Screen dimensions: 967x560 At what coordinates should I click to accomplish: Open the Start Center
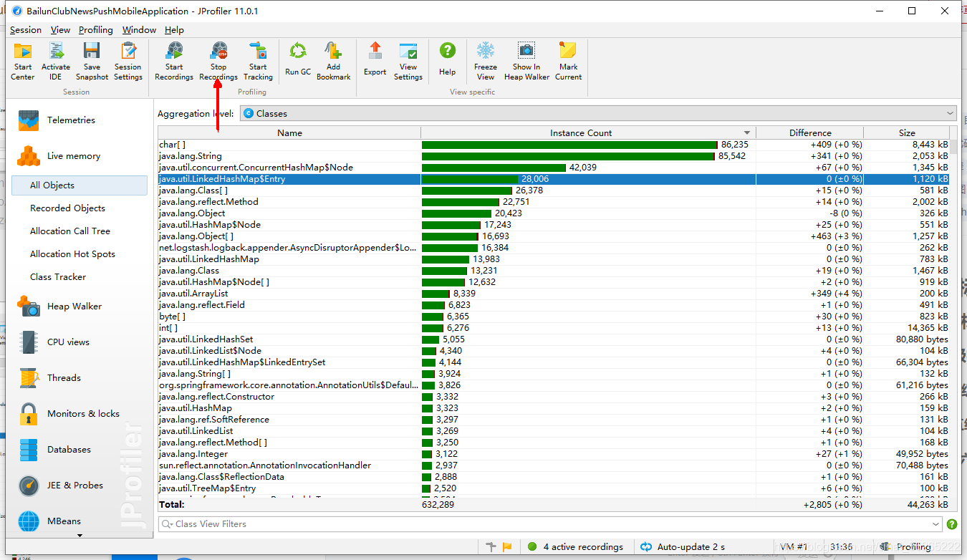coord(23,61)
